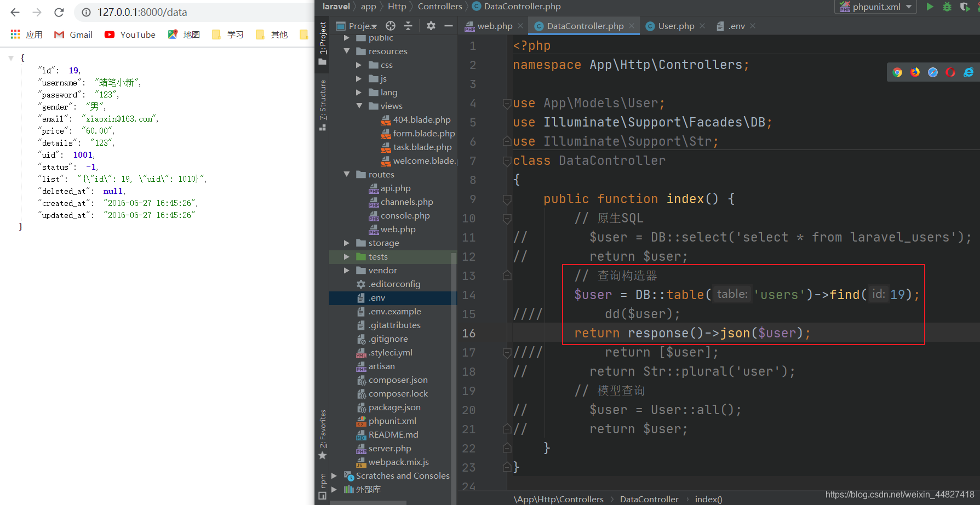The height and width of the screenshot is (505, 980).
Task: Run the phpunit.xml configuration
Action: click(930, 7)
